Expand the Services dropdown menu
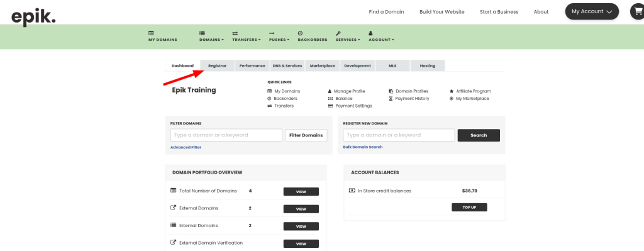The image size is (644, 251). 347,40
